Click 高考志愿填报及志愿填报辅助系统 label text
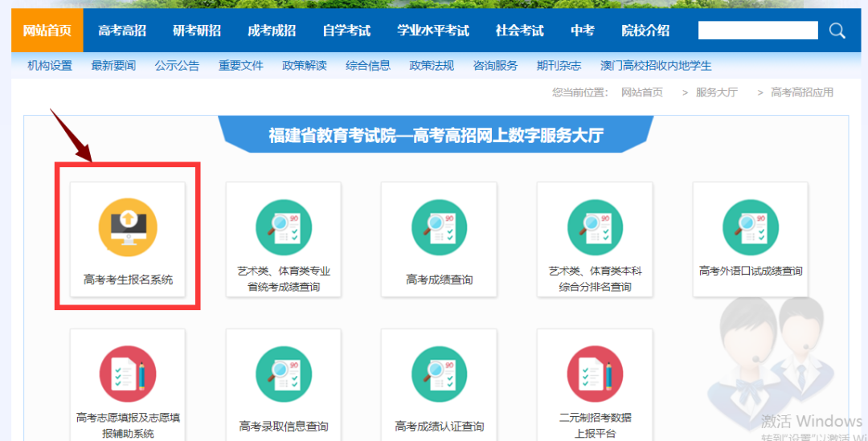Image resolution: width=868 pixels, height=441 pixels. tap(128, 426)
